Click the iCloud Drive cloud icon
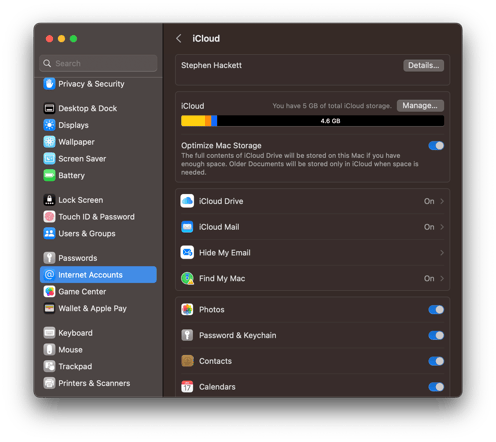496x442 pixels. point(187,201)
